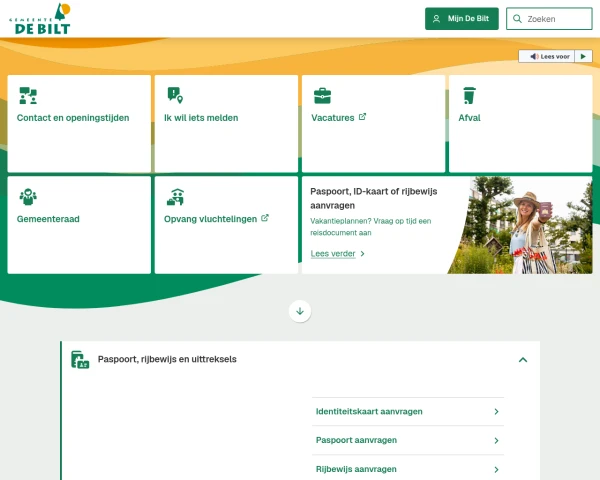The image size is (600, 480).
Task: Click the Afval trash bin icon
Action: coord(469,95)
